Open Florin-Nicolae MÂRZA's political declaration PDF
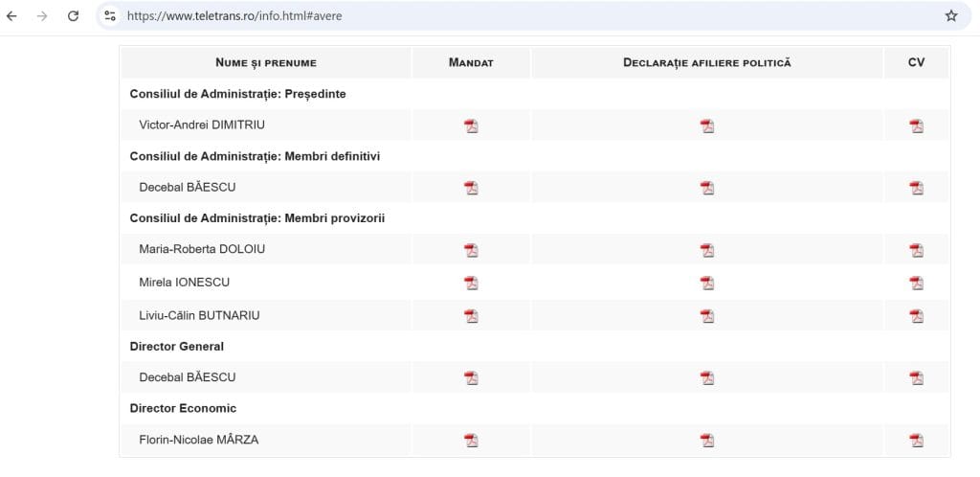Image resolution: width=980 pixels, height=477 pixels. [x=707, y=441]
